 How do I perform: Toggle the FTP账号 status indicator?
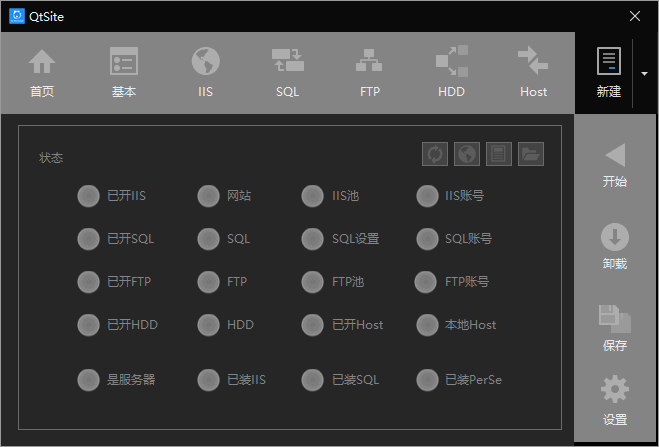426,282
